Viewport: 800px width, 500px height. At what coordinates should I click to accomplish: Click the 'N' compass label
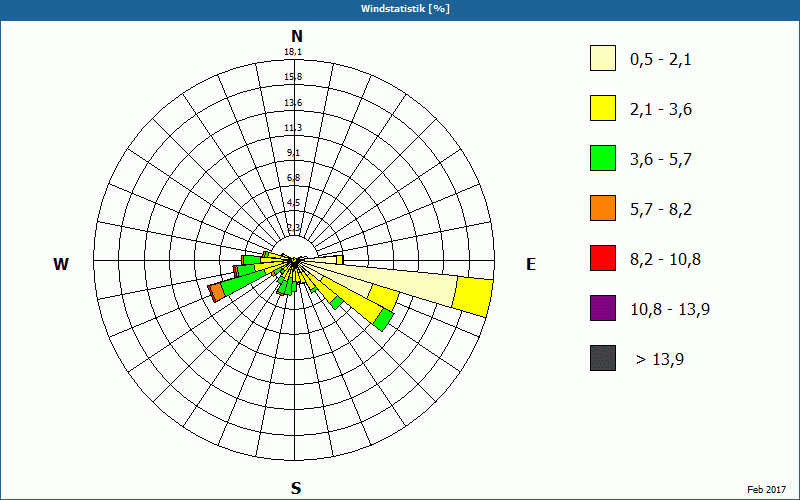pos(296,36)
